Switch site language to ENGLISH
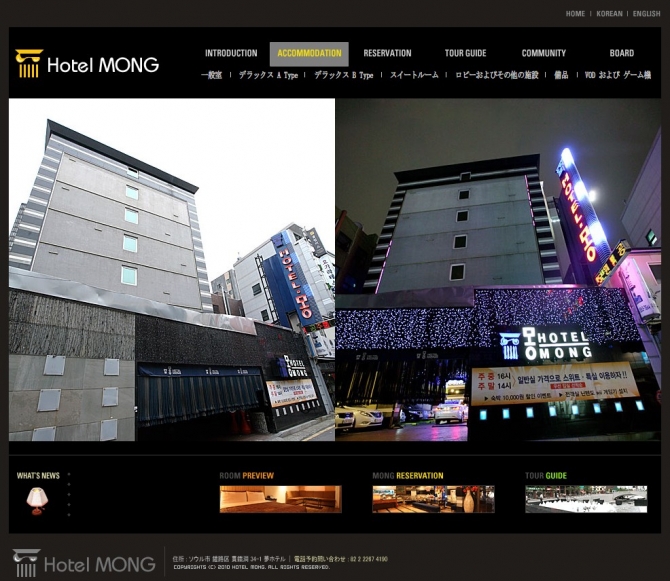Viewport: 670px width, 581px height. (x=646, y=14)
